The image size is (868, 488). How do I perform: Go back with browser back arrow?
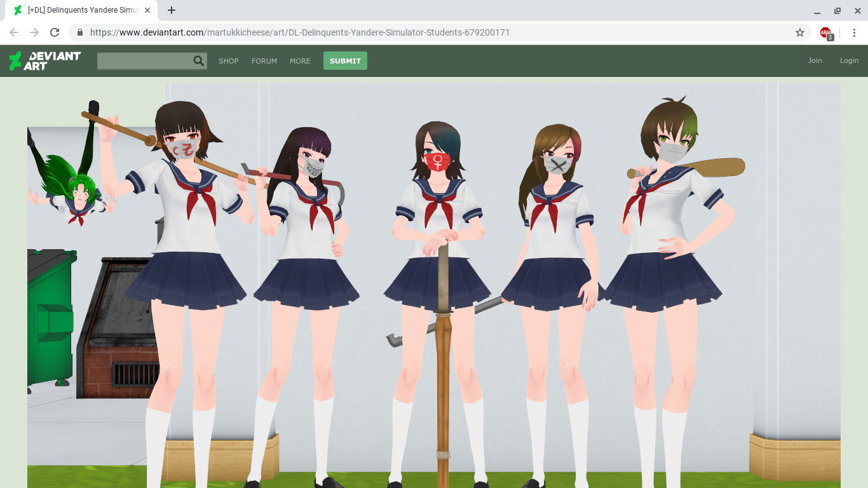pyautogui.click(x=14, y=32)
